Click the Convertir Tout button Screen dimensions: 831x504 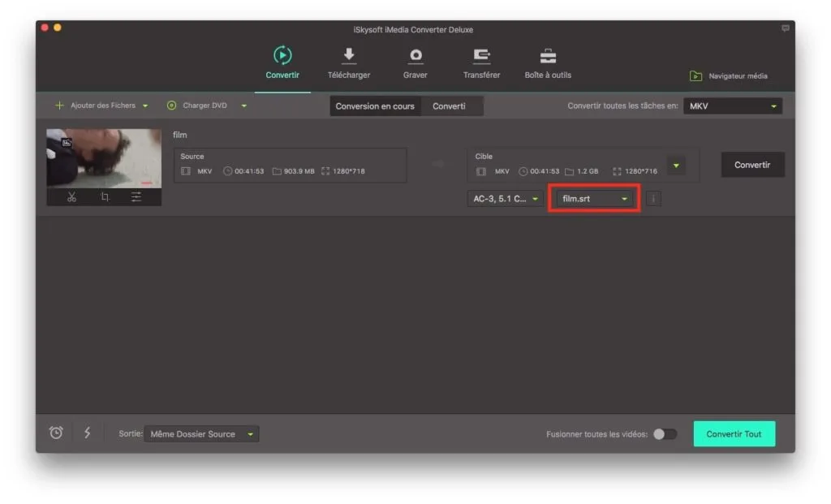click(734, 434)
